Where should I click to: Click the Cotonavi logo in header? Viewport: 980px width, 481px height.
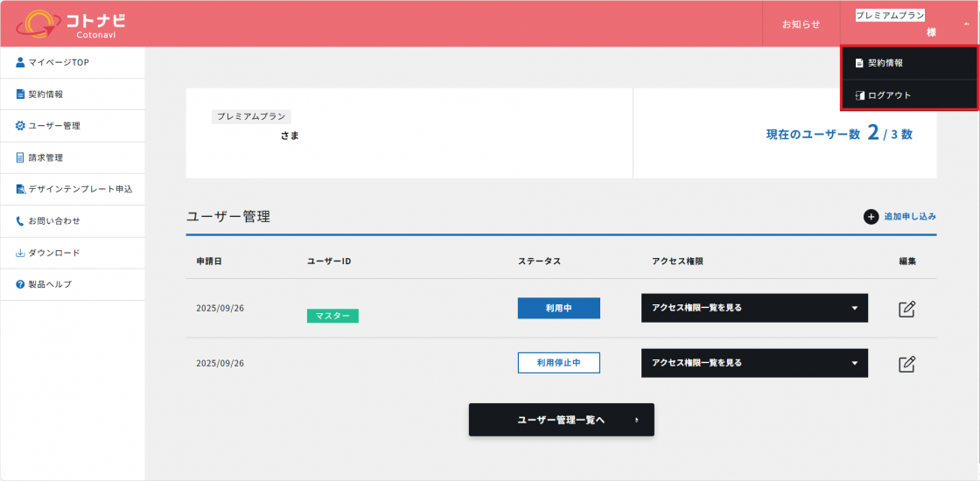pyautogui.click(x=72, y=24)
